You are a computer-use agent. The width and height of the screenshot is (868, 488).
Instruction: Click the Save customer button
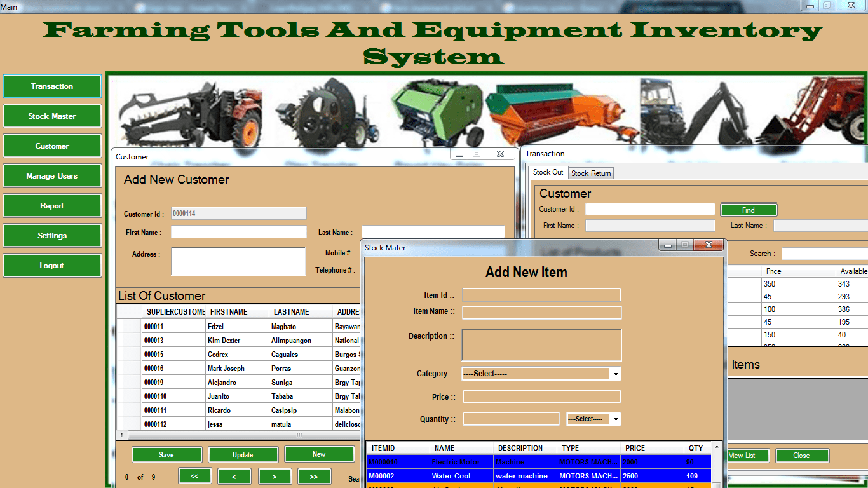click(x=167, y=454)
